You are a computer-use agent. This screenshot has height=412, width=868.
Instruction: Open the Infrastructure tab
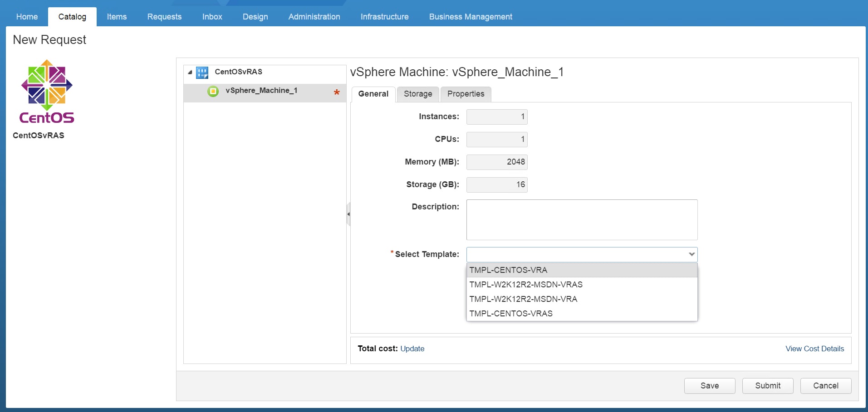pos(384,17)
